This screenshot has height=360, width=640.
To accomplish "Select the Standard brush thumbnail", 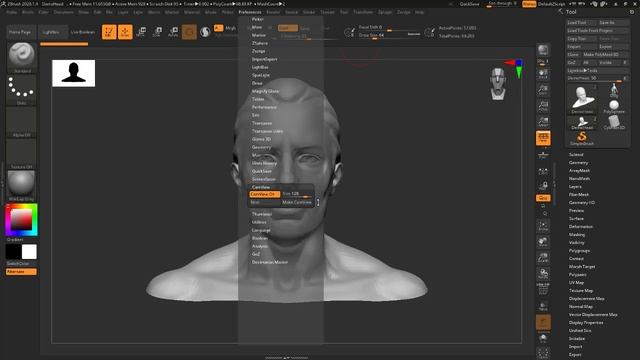I will click(21, 56).
